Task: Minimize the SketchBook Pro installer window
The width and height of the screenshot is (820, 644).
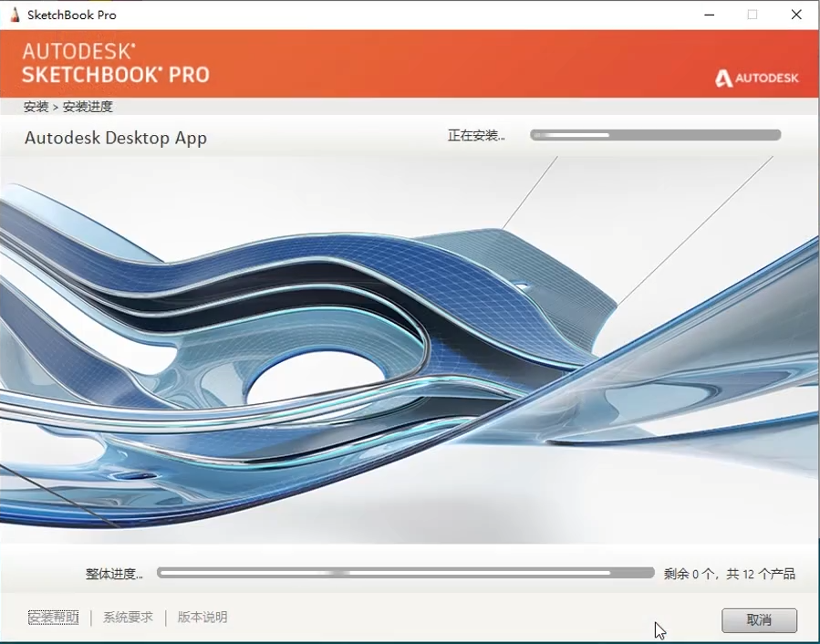Action: tap(709, 15)
